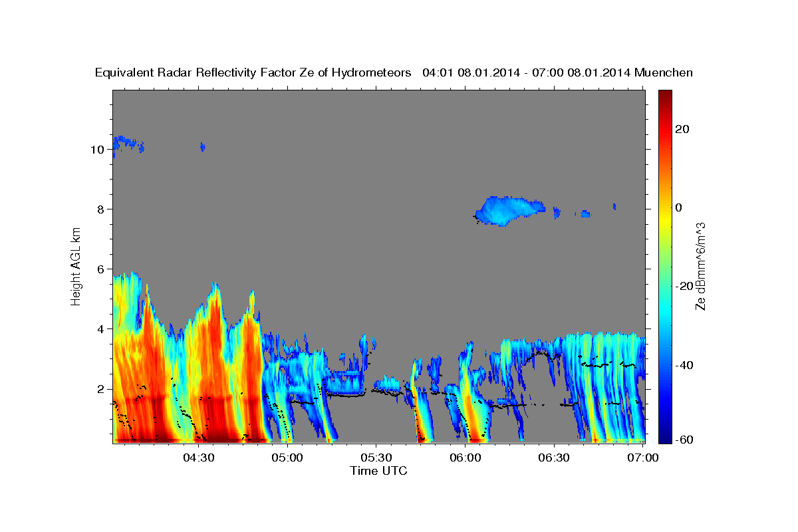798x532 pixels.
Task: Click the 06:00 time tick label
Action: pyautogui.click(x=465, y=458)
